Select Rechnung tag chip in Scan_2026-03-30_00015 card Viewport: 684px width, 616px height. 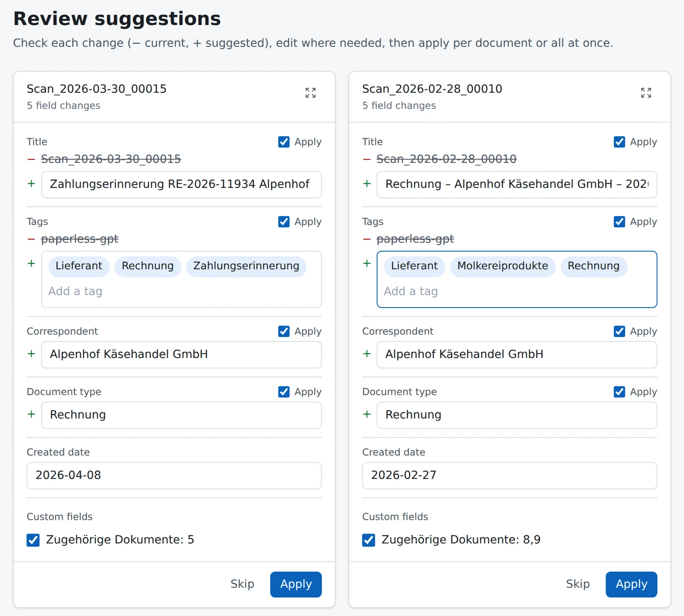147,266
